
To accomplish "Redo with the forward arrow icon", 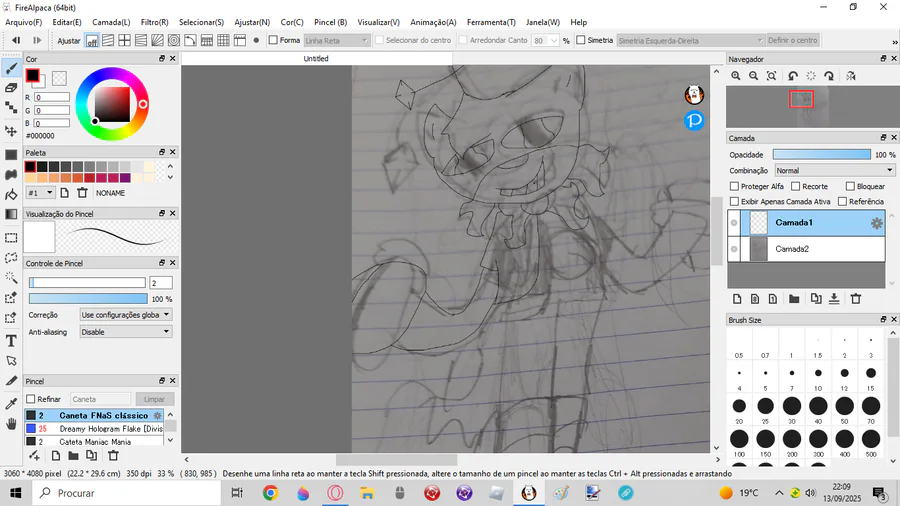I will (37, 40).
